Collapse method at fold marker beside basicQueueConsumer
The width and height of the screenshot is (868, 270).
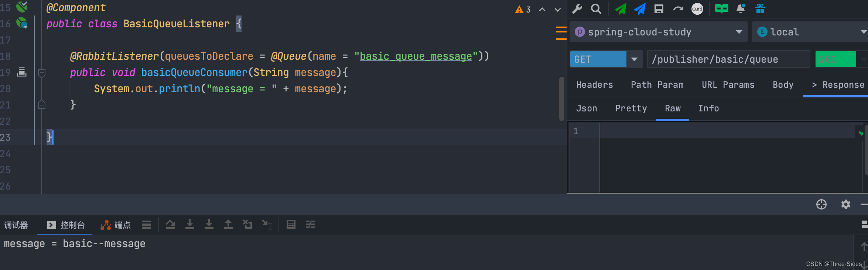coord(42,73)
